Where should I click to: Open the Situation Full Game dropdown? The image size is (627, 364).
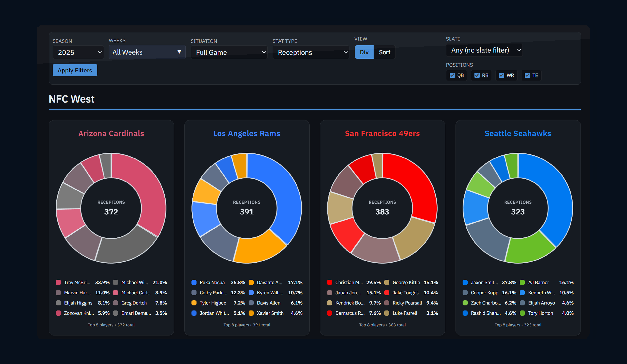point(229,52)
